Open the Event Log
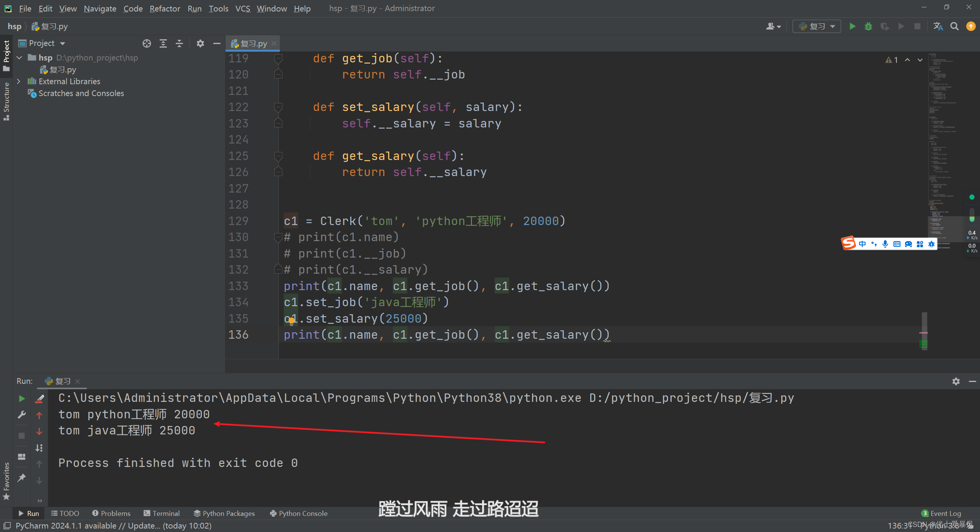 point(941,513)
